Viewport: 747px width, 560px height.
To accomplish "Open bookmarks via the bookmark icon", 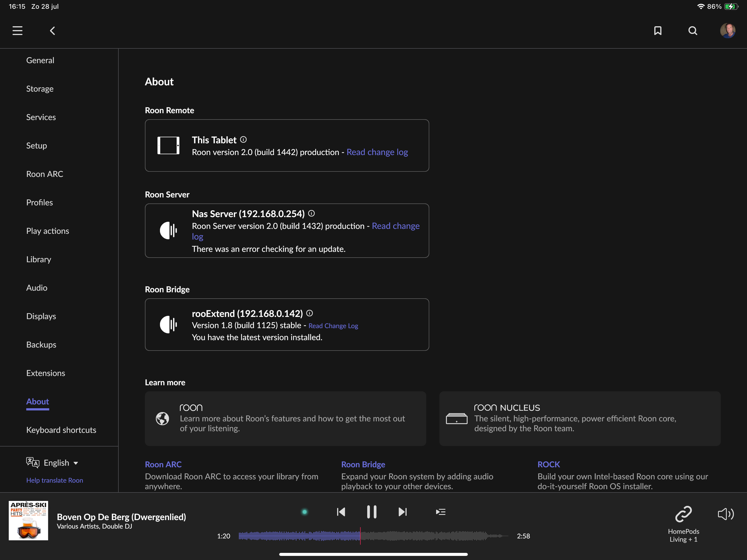I will tap(658, 31).
